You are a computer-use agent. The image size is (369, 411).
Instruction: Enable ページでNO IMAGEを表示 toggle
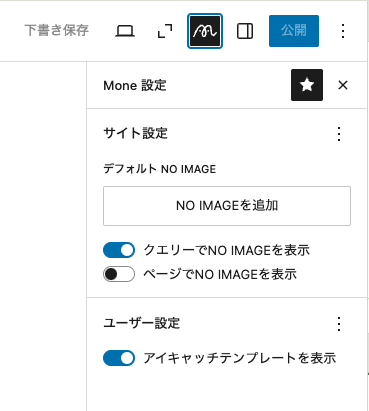[x=119, y=274]
